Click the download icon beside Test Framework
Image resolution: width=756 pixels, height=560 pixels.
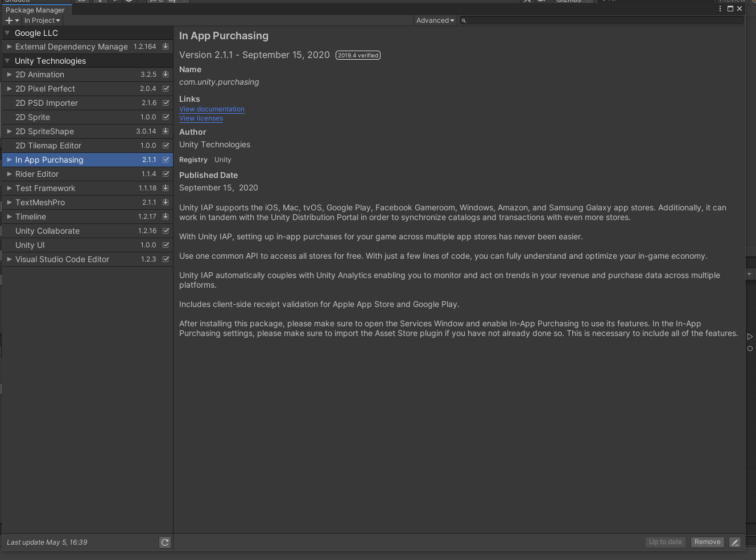pyautogui.click(x=164, y=188)
